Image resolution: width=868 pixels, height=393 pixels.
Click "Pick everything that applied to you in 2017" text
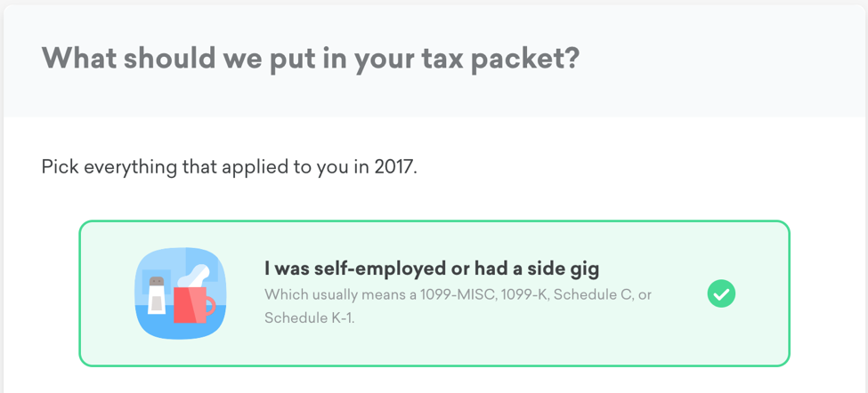click(x=229, y=167)
